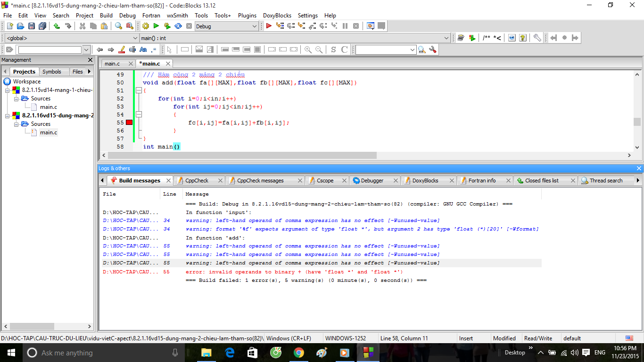The image size is (644, 362).
Task: Toggle the breakpoint on line 55
Action: (x=129, y=123)
